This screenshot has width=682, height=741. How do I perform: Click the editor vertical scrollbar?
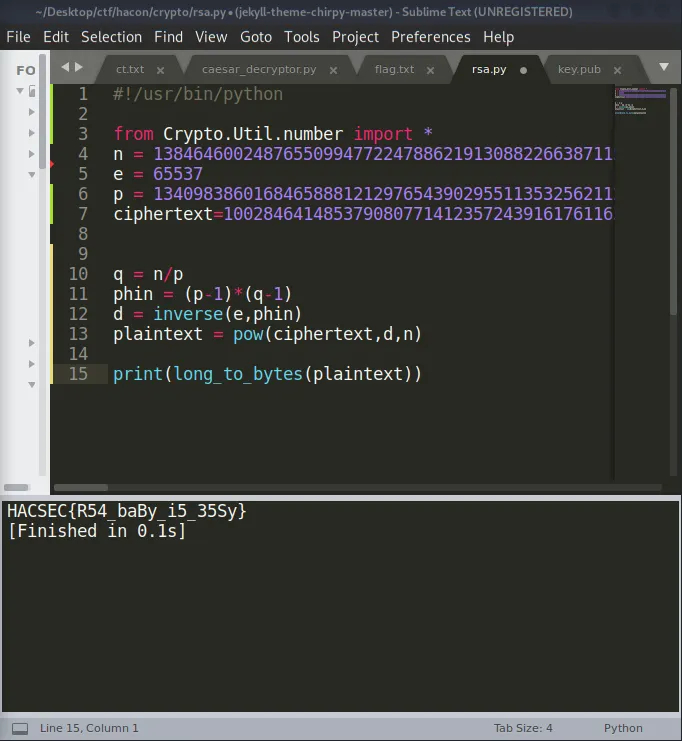click(674, 200)
